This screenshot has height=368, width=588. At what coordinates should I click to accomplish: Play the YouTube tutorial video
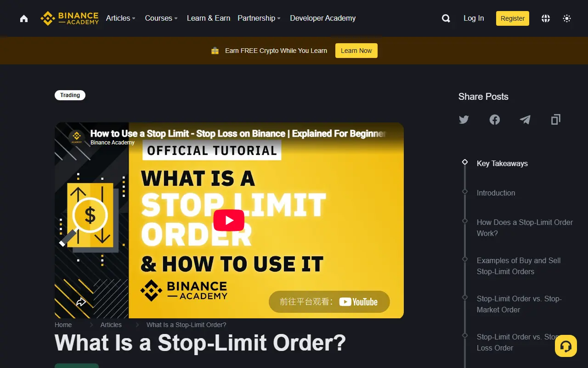point(229,220)
